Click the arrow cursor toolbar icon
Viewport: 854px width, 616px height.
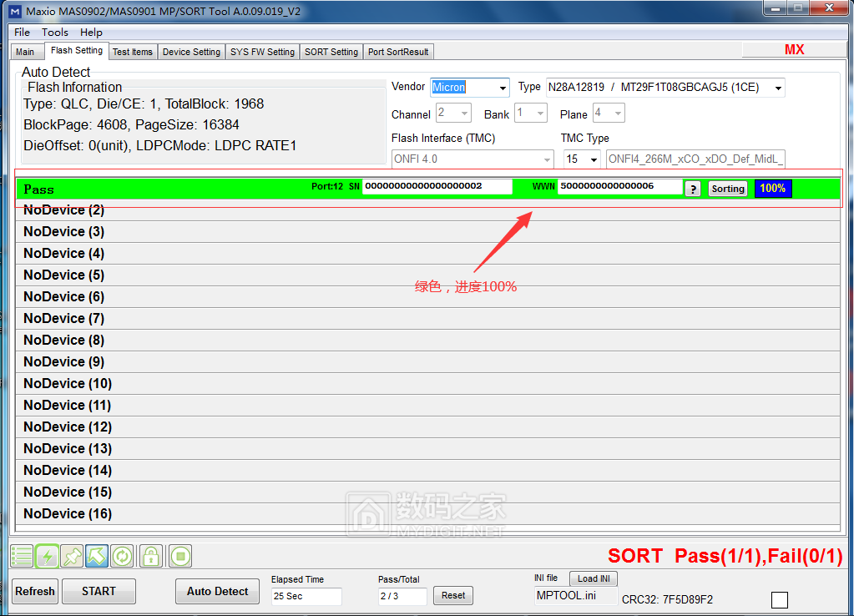point(96,556)
